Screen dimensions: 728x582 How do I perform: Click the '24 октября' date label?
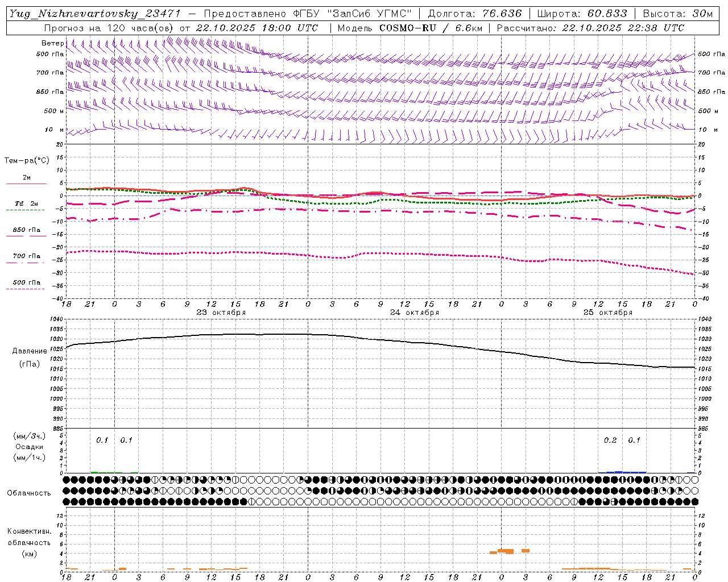(x=415, y=313)
